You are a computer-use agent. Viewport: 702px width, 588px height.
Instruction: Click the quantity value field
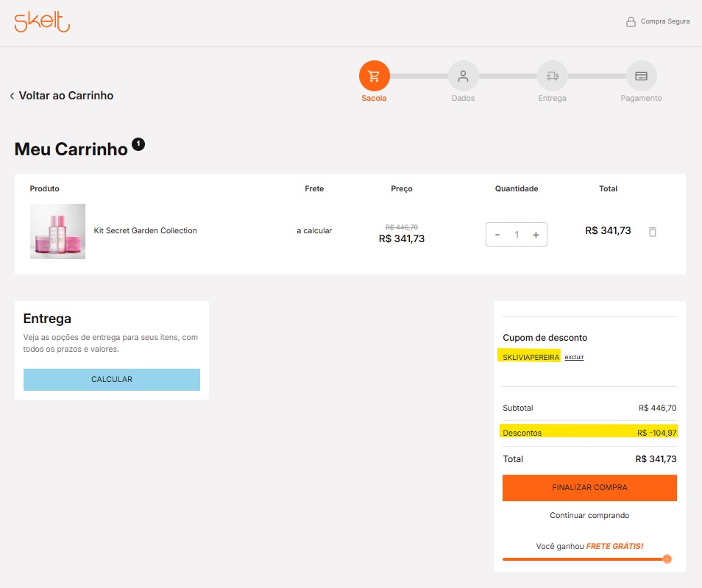coord(517,235)
